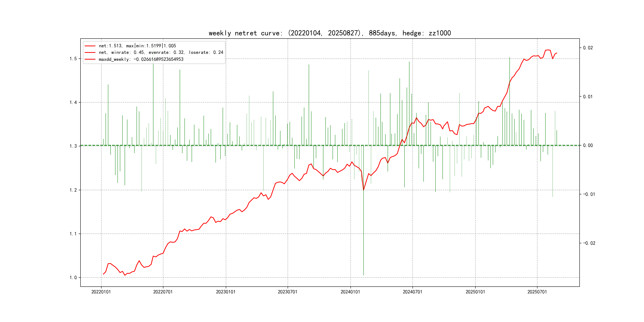Click legend entry showing winrate 0.45
The width and height of the screenshot is (644, 322).
(161, 52)
